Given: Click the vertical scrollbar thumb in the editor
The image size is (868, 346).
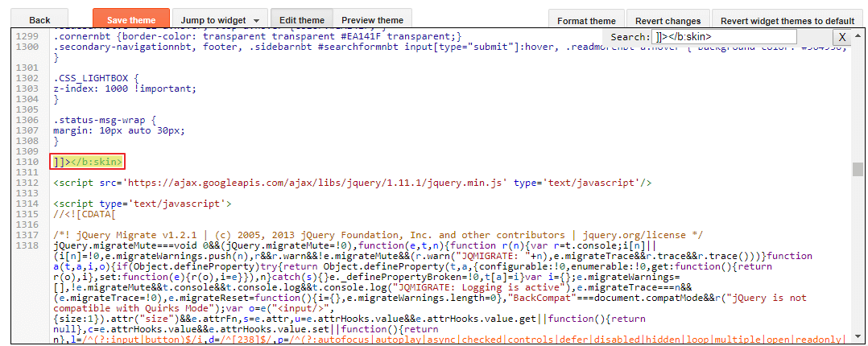Looking at the screenshot, I should point(858,170).
